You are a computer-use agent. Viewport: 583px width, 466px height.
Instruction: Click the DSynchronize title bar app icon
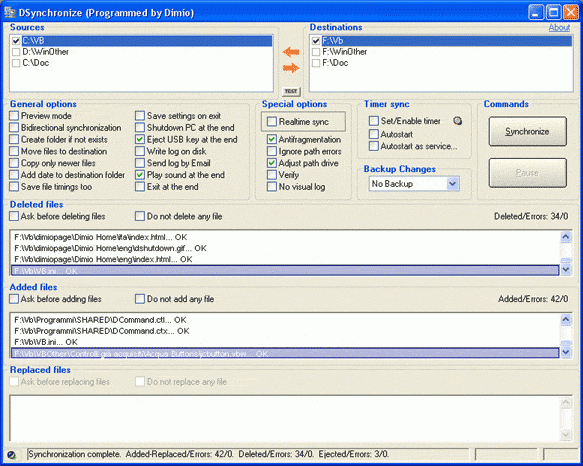[x=10, y=12]
